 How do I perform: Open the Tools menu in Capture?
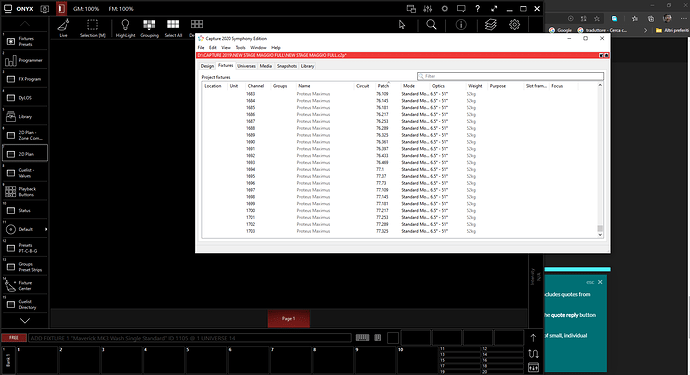pyautogui.click(x=240, y=48)
